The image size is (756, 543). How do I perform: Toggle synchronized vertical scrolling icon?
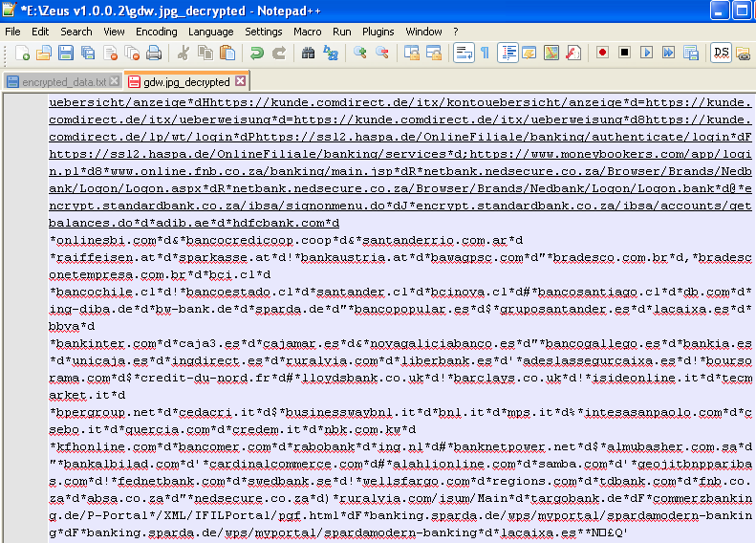coord(411,53)
